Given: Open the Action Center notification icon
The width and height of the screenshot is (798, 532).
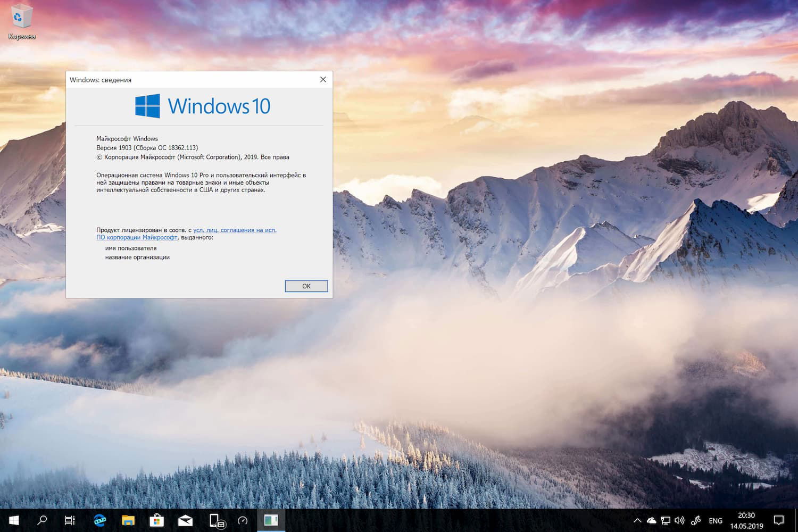Looking at the screenshot, I should [x=778, y=520].
